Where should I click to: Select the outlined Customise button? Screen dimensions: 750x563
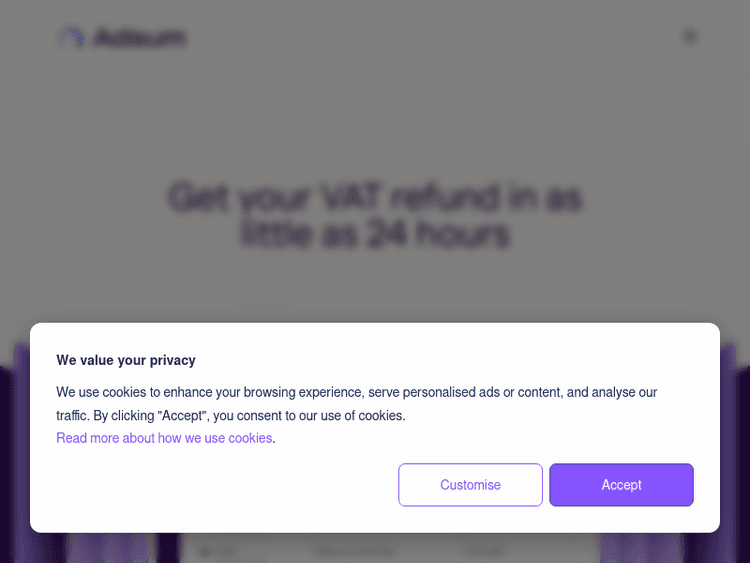pos(470,485)
